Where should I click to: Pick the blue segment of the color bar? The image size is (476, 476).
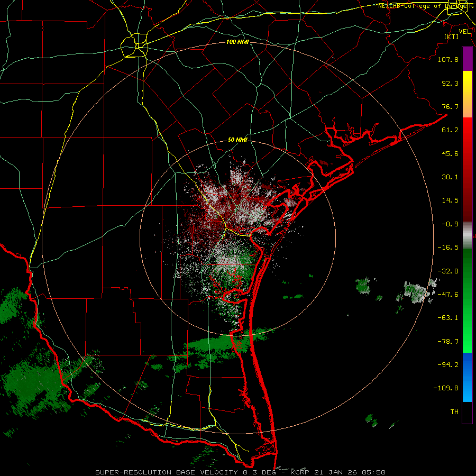pos(467,377)
